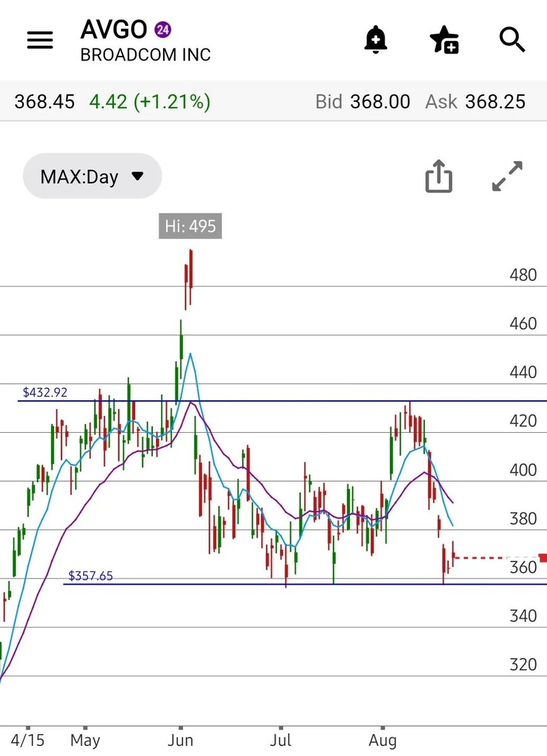The image size is (547, 756).
Task: Tap the Bid 368.00 quote
Action: coord(363,101)
